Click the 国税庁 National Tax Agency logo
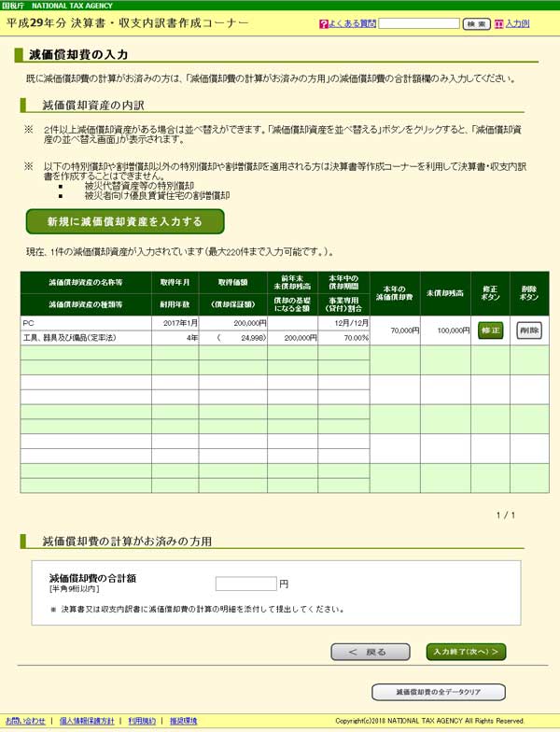Screen dimensions: 560x732 click(x=47, y=6)
